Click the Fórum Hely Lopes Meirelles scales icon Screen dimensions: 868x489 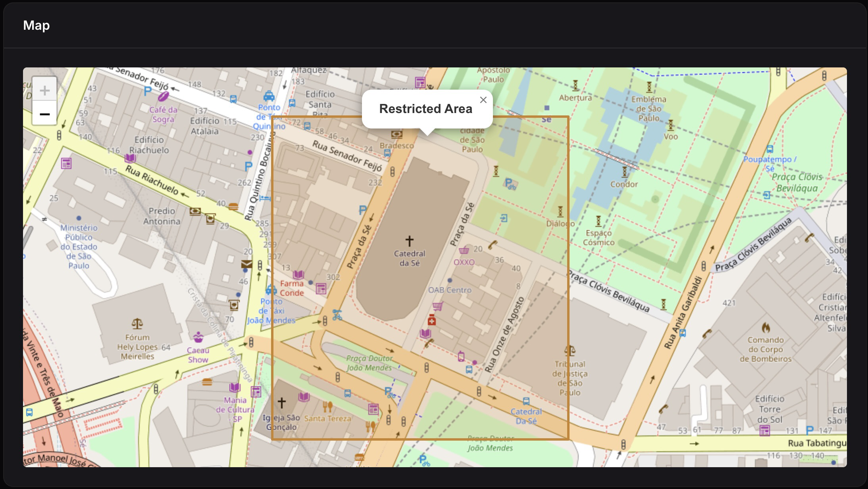click(137, 324)
